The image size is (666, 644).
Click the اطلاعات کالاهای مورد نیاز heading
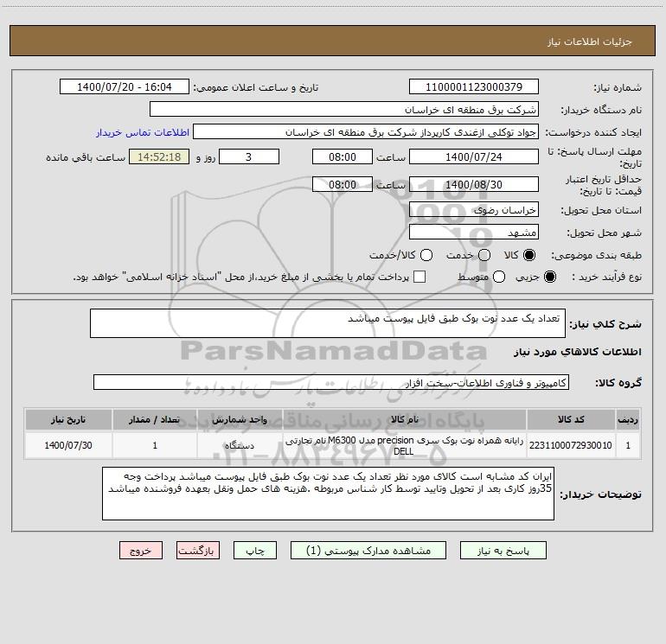577,352
